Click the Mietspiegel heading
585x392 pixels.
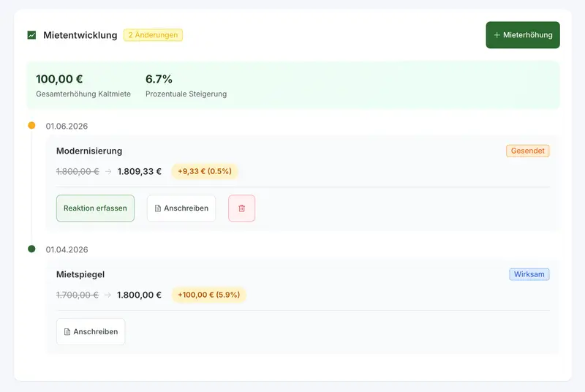point(80,274)
